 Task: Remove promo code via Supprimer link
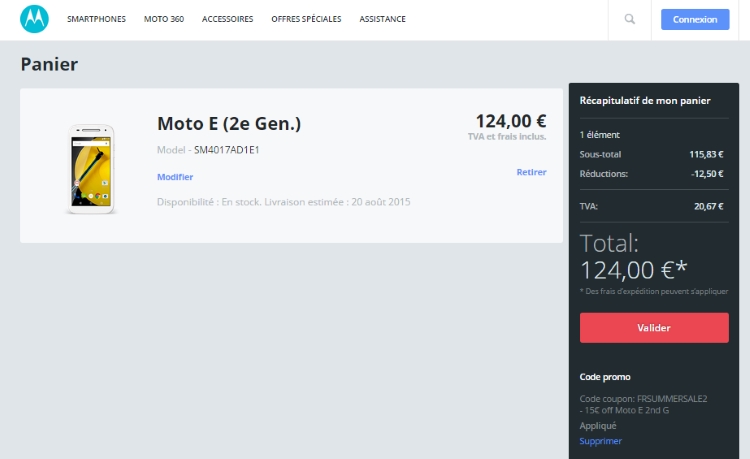coord(600,441)
